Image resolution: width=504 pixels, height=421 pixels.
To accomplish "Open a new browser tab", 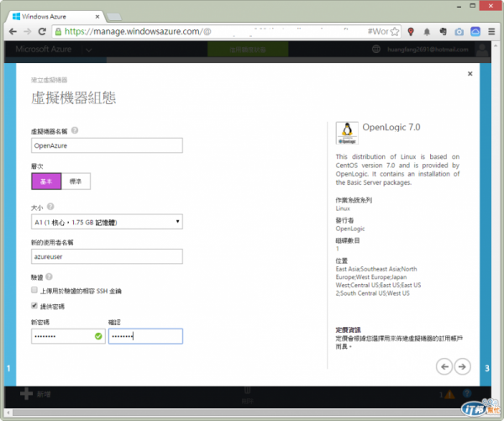I will [x=113, y=17].
